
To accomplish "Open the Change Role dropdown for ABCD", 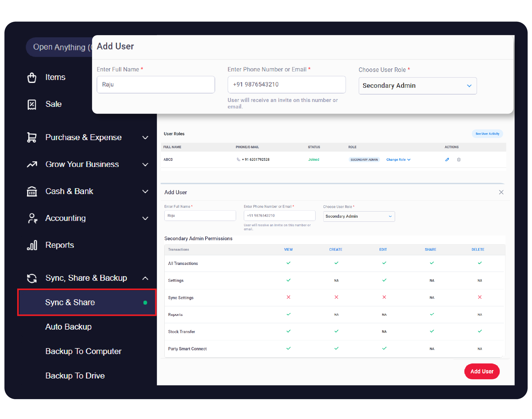I will click(398, 159).
